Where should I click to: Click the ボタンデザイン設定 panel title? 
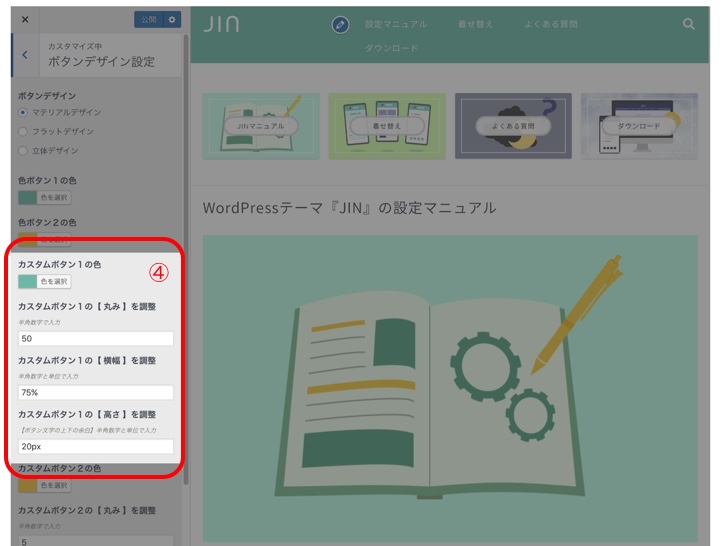tap(101, 62)
